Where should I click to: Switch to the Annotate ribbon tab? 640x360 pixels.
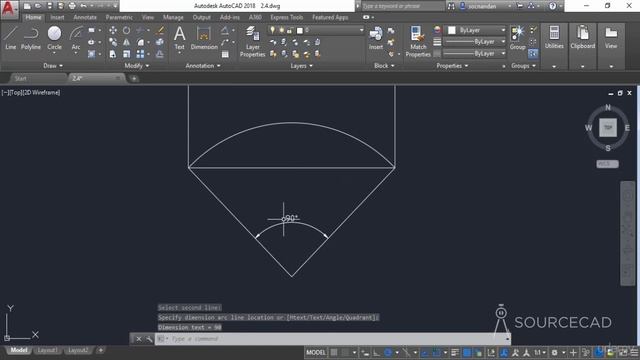pyautogui.click(x=85, y=17)
